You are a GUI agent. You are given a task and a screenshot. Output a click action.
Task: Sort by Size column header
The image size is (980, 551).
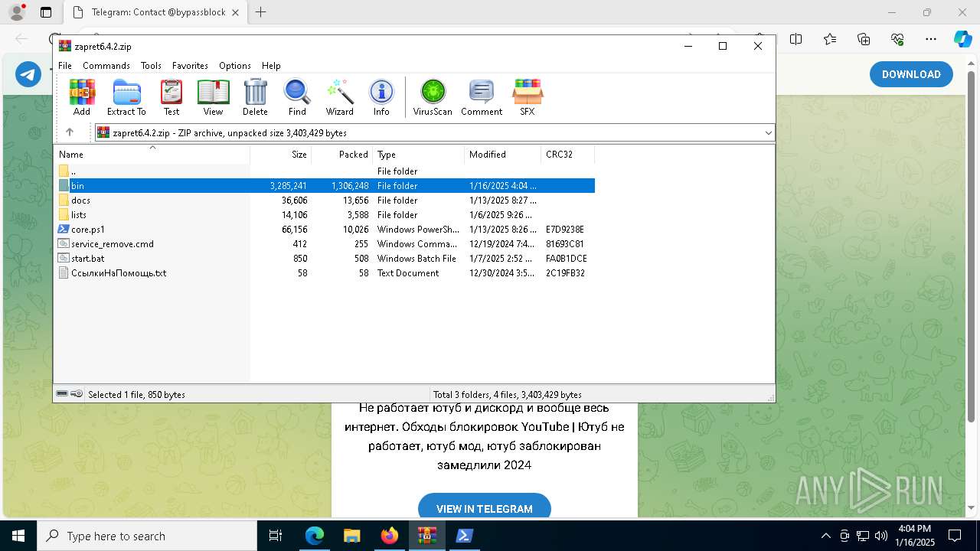pyautogui.click(x=281, y=155)
